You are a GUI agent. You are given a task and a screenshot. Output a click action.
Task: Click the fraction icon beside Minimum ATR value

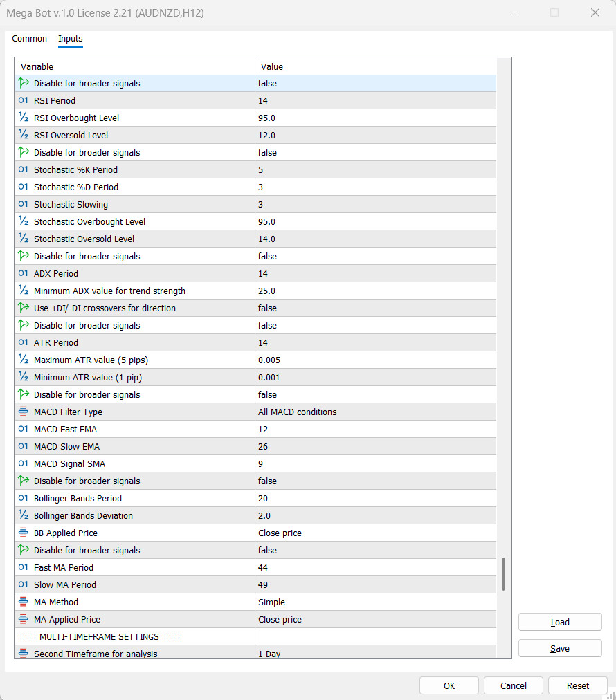pos(24,377)
